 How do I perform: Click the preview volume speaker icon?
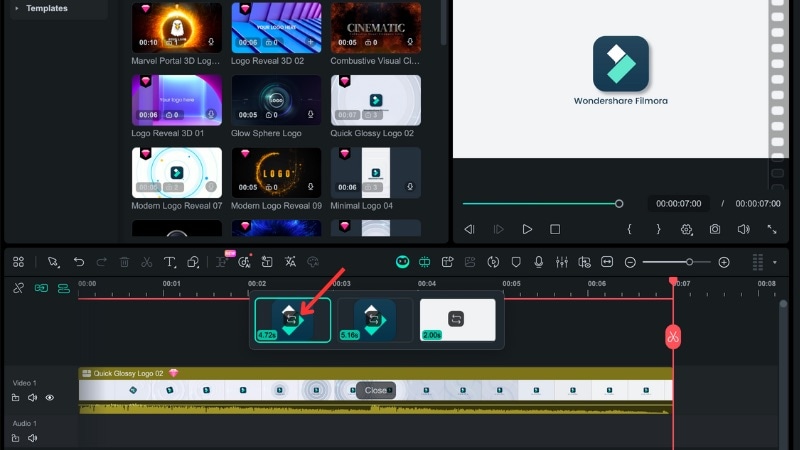[743, 229]
